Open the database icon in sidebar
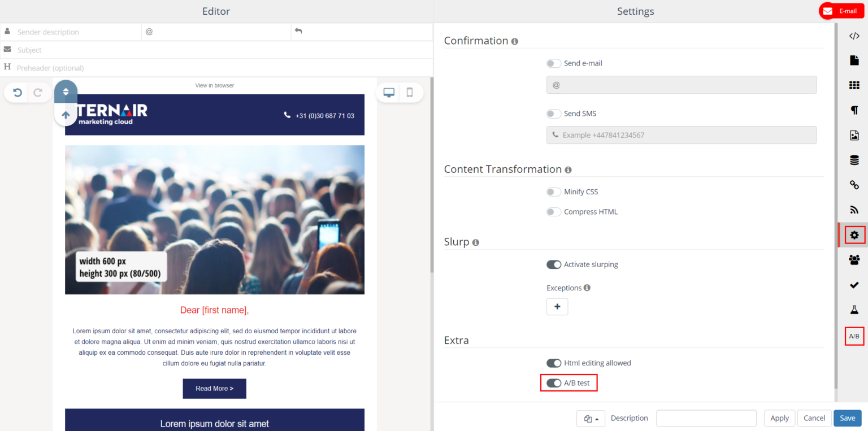The image size is (868, 431). pyautogui.click(x=854, y=160)
